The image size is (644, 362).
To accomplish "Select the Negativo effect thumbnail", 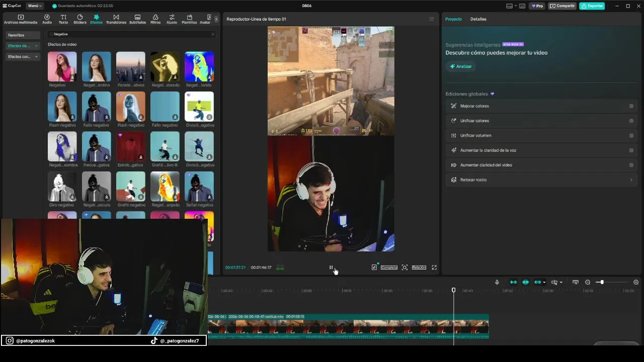I will point(62,66).
